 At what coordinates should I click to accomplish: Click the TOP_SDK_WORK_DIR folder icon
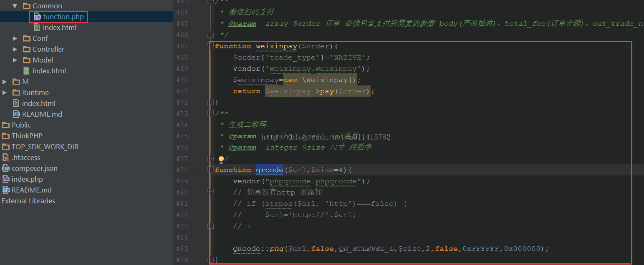(6, 147)
